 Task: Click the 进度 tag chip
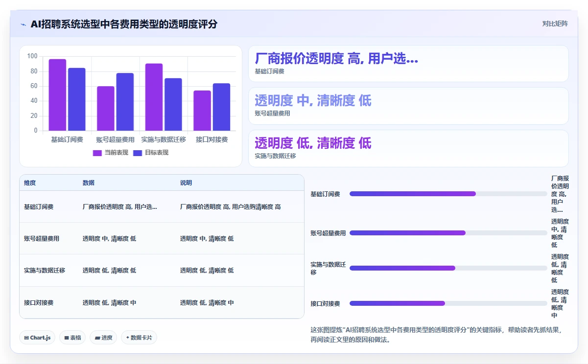tap(103, 338)
